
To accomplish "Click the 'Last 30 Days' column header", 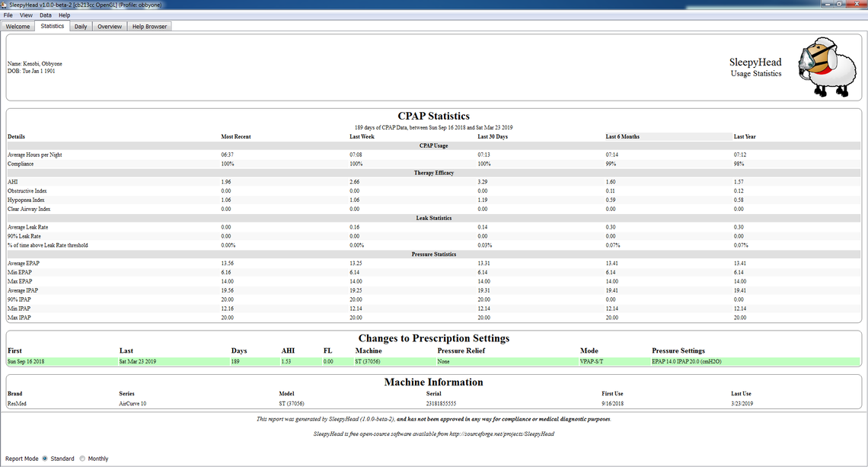I will [493, 137].
